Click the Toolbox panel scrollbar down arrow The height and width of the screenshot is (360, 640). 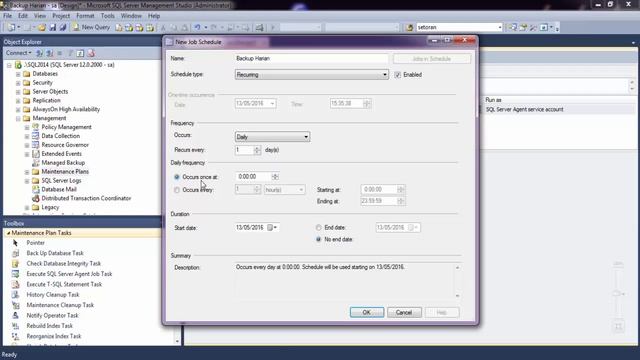(177, 341)
